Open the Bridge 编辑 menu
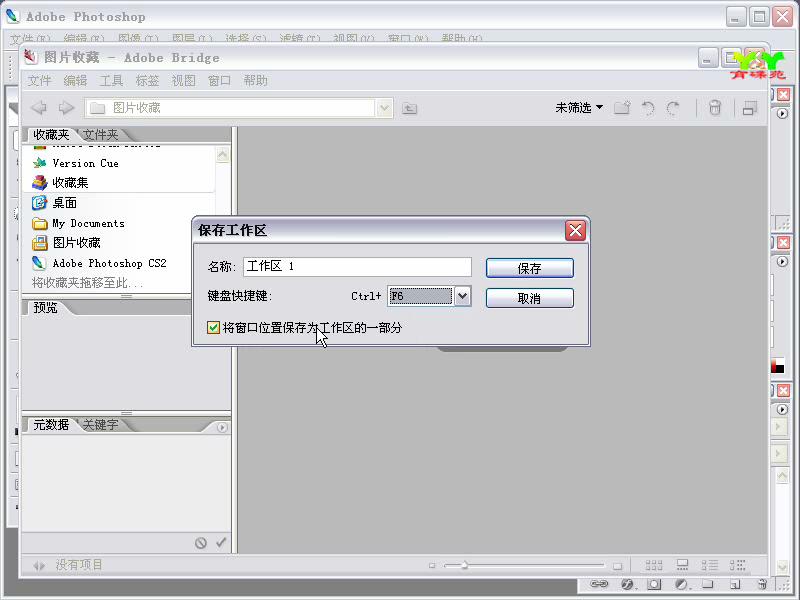The image size is (800, 600). [x=76, y=81]
